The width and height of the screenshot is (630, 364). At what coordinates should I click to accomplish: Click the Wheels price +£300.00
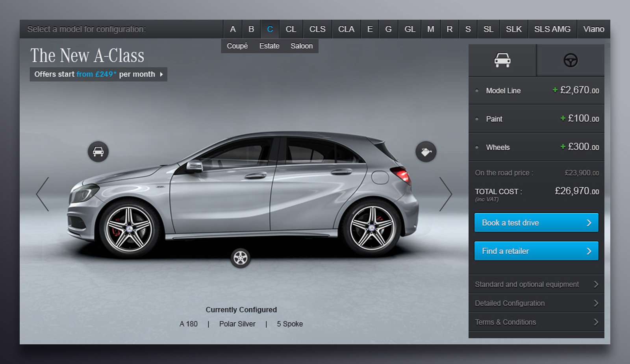pyautogui.click(x=580, y=147)
